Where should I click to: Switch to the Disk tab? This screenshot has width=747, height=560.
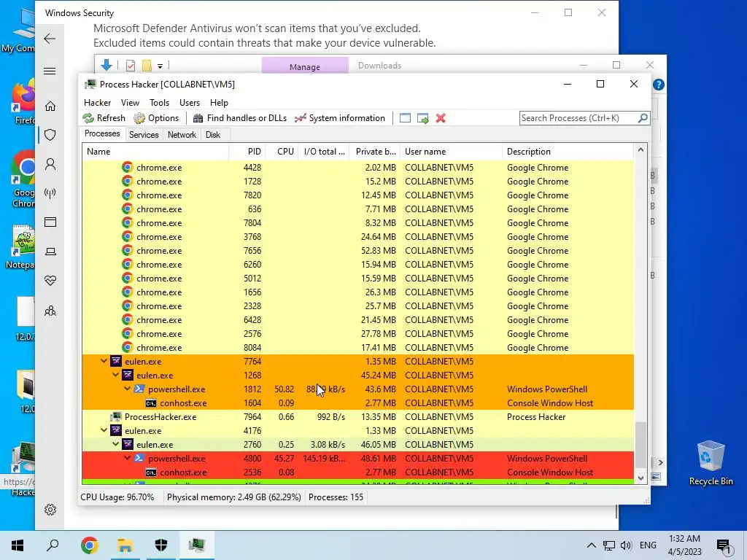coord(213,135)
